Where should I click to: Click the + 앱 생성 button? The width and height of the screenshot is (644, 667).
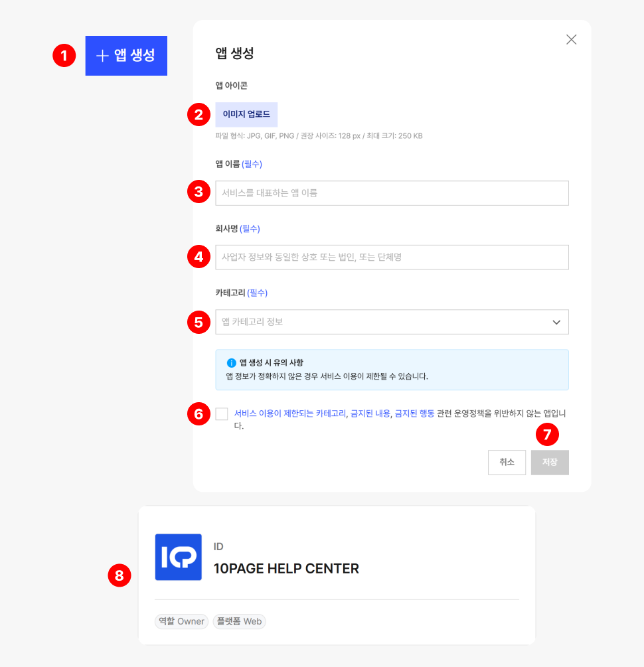pyautogui.click(x=126, y=56)
